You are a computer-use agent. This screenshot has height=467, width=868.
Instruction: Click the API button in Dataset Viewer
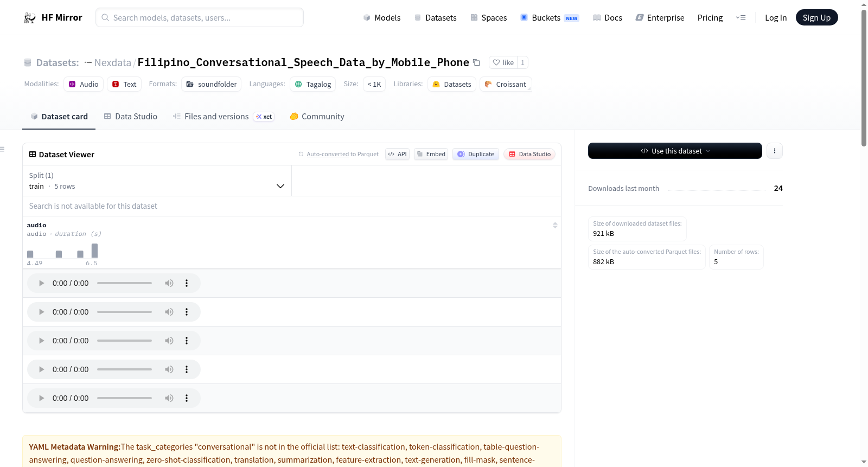pos(397,154)
